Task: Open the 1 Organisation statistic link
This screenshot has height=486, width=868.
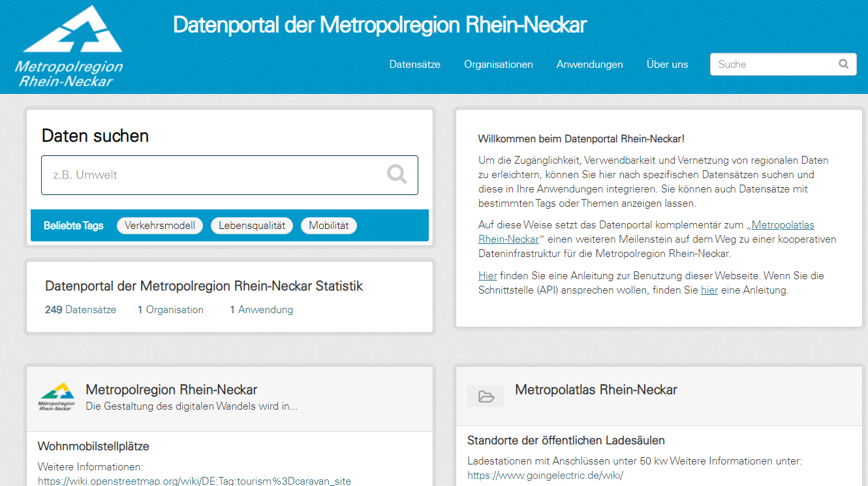Action: pyautogui.click(x=170, y=310)
